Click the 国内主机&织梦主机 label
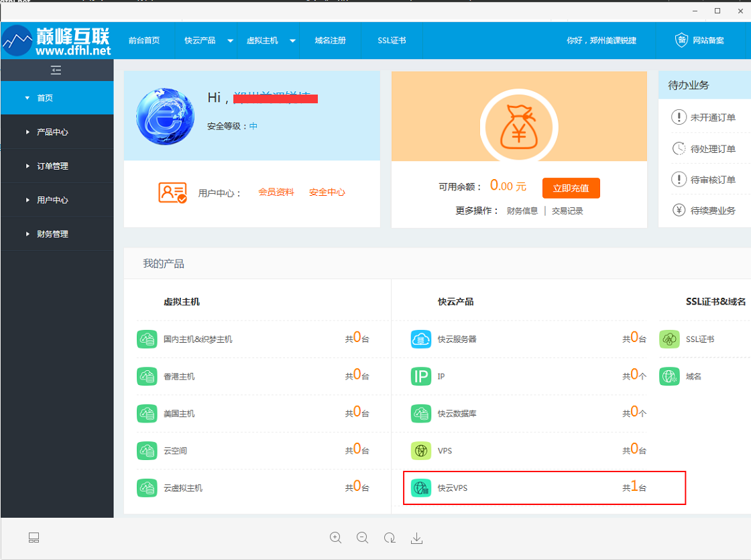The width and height of the screenshot is (751, 560). coord(198,339)
